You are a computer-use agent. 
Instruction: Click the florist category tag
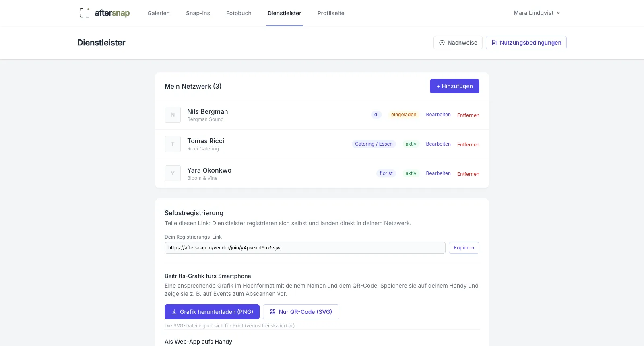[x=386, y=173]
